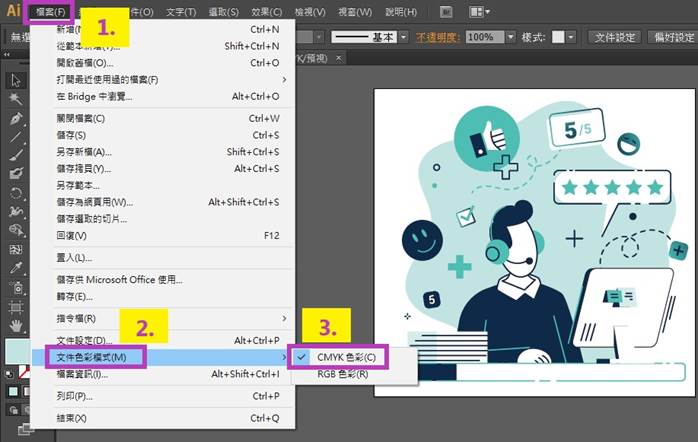Select the Rotate tool
The height and width of the screenshot is (442, 698).
point(16,193)
